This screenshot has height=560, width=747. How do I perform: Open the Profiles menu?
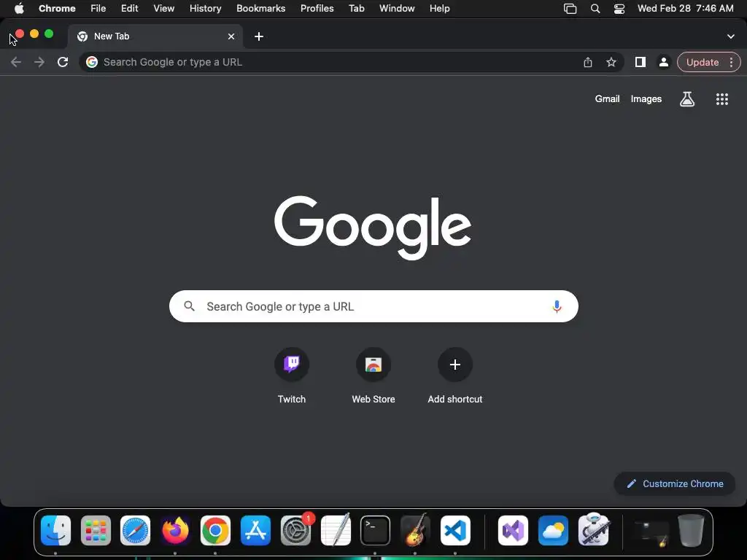pos(317,9)
